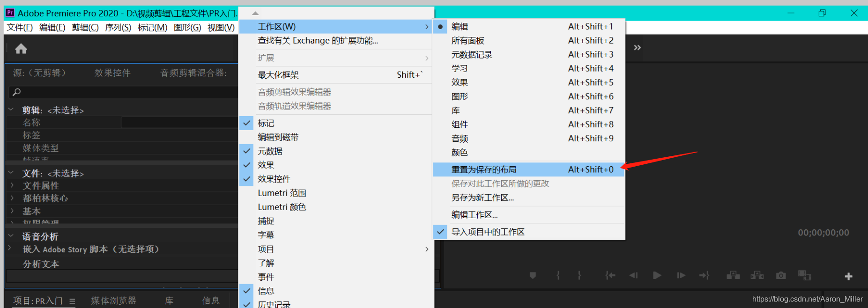
Task: Toggle the 历史记录 panel checkmark
Action: coord(247,304)
